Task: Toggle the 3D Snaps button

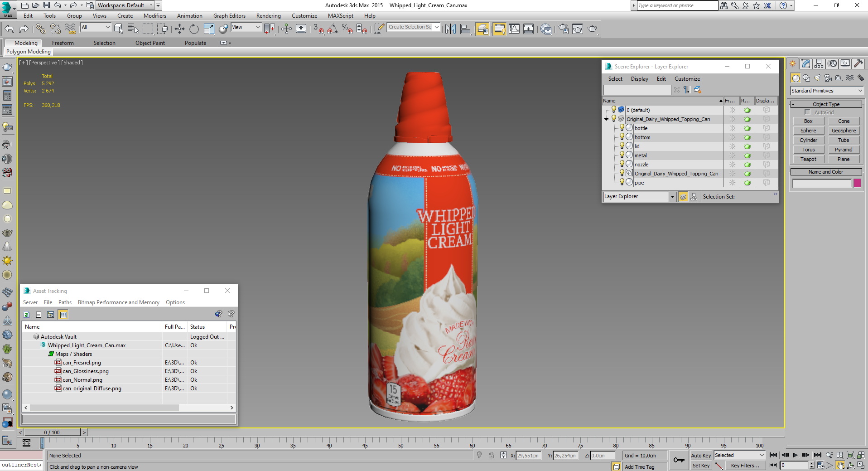Action: pos(318,29)
